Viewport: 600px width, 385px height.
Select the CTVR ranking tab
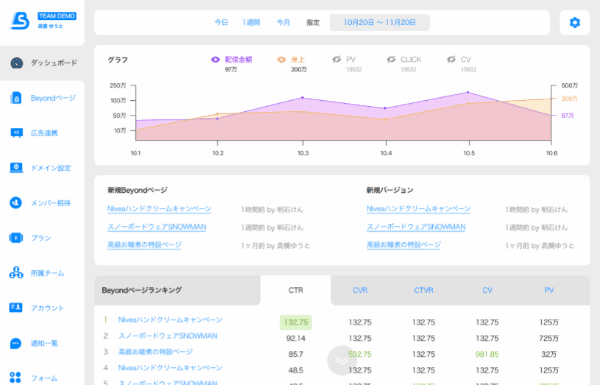[x=424, y=290]
